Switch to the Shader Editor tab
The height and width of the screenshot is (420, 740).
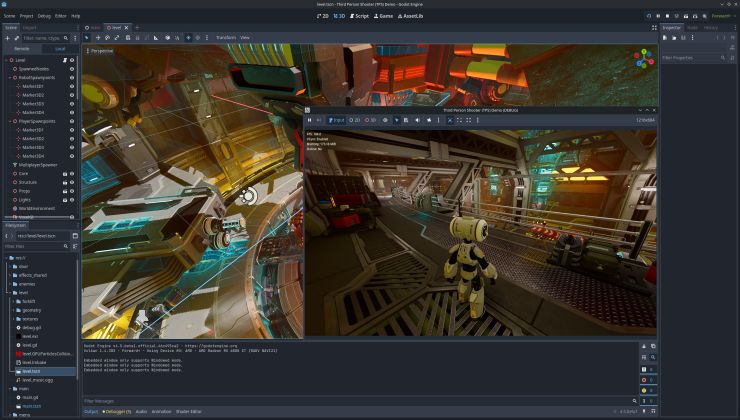189,411
